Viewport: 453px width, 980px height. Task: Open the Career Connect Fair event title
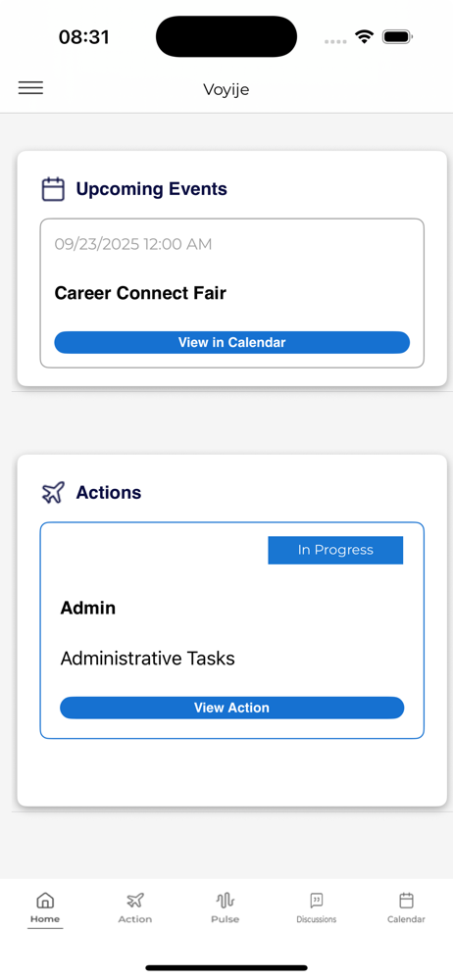pos(140,292)
